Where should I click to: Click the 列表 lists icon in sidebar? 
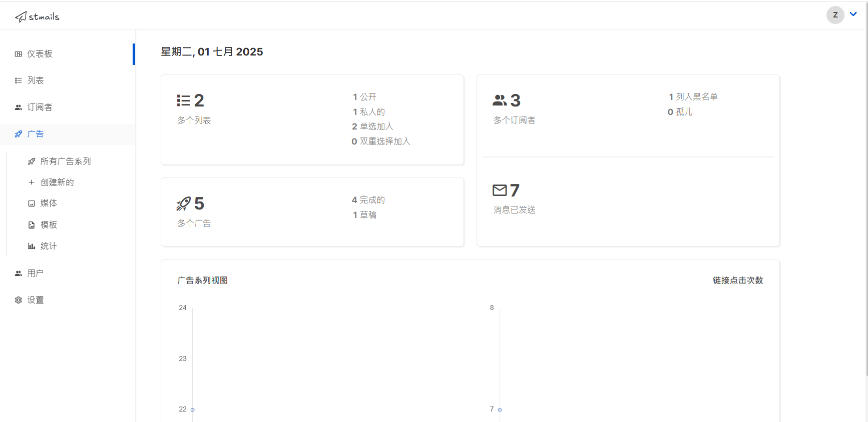(19, 80)
